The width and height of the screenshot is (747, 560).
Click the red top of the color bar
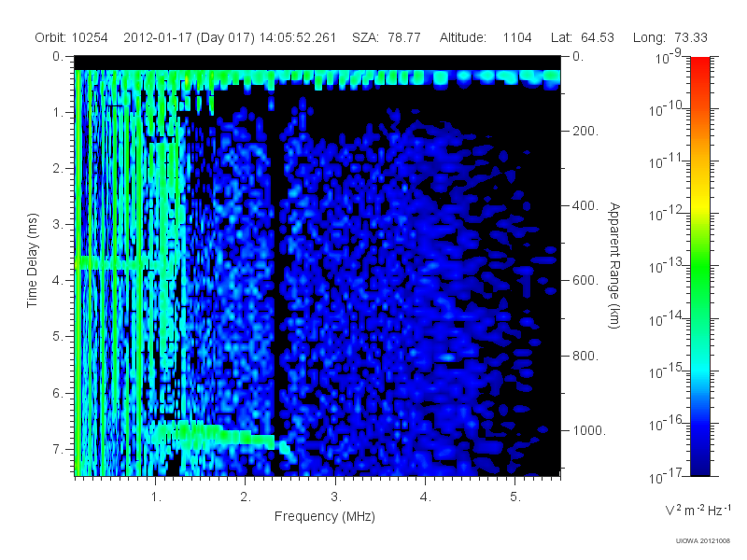point(699,64)
